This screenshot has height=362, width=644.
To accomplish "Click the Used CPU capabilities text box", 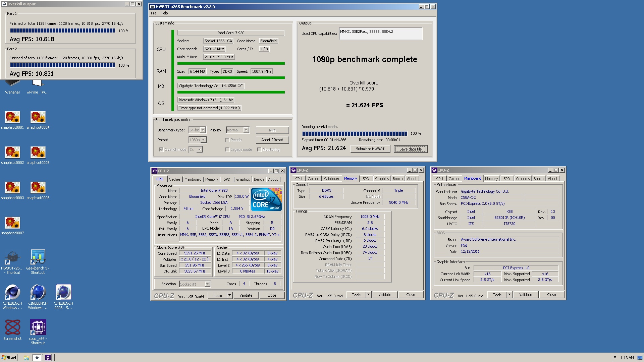I will click(x=380, y=34).
